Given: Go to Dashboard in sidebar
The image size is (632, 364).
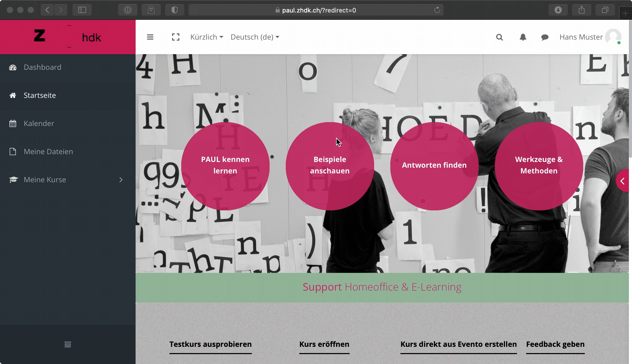Looking at the screenshot, I should point(42,67).
